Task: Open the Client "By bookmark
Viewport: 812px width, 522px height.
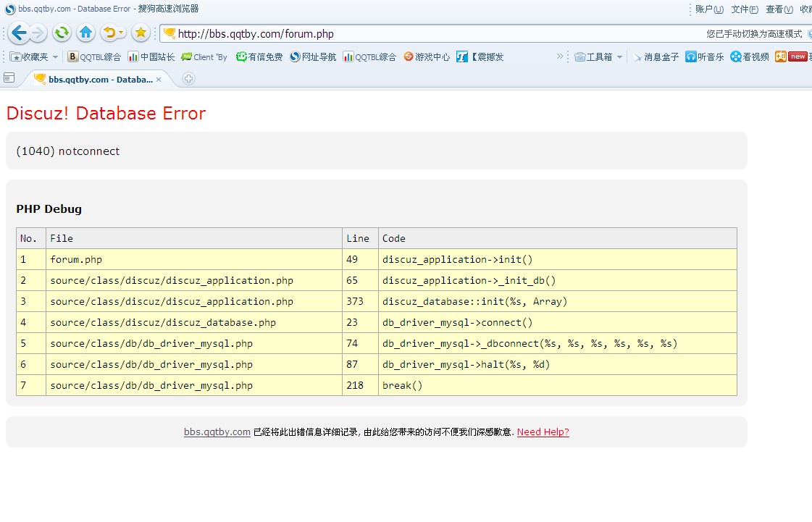Action: coord(204,57)
